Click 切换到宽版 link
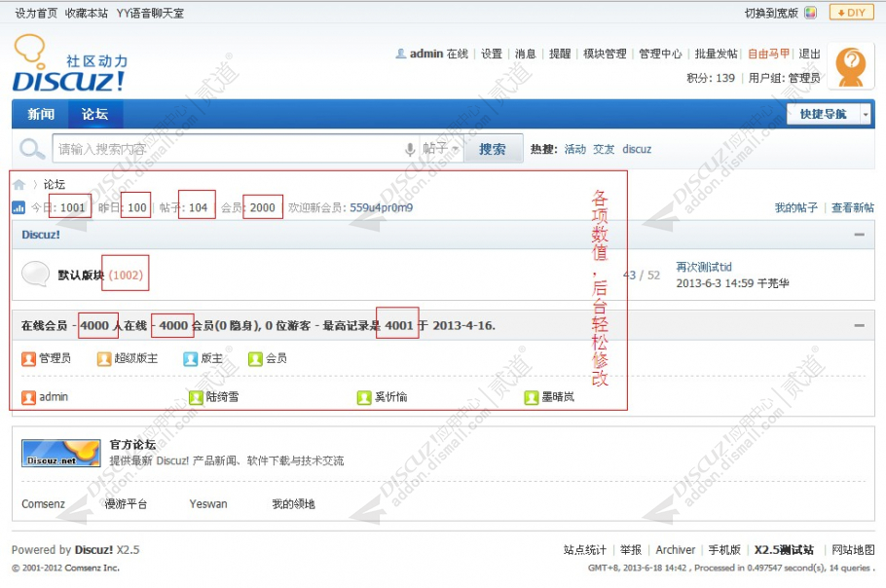The height and width of the screenshot is (588, 886). [771, 13]
